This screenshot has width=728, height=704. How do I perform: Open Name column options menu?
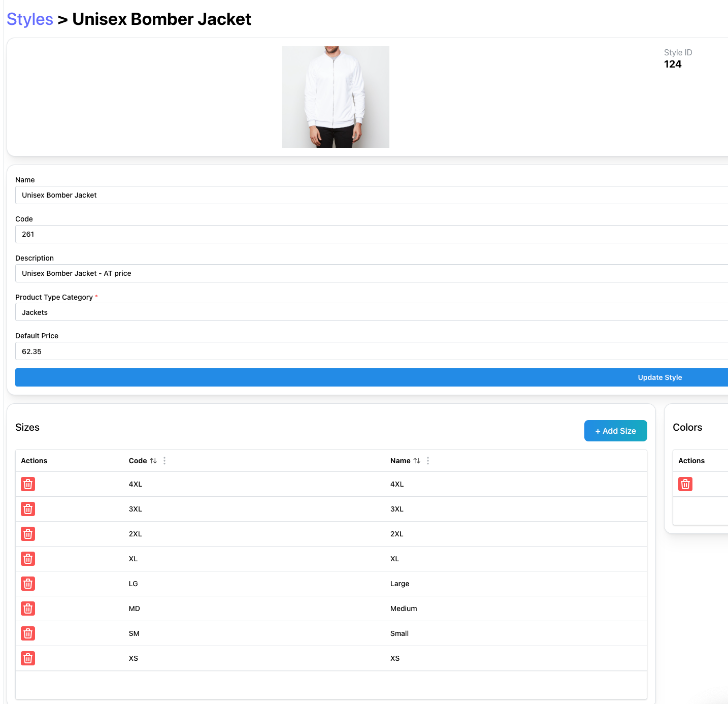(428, 461)
